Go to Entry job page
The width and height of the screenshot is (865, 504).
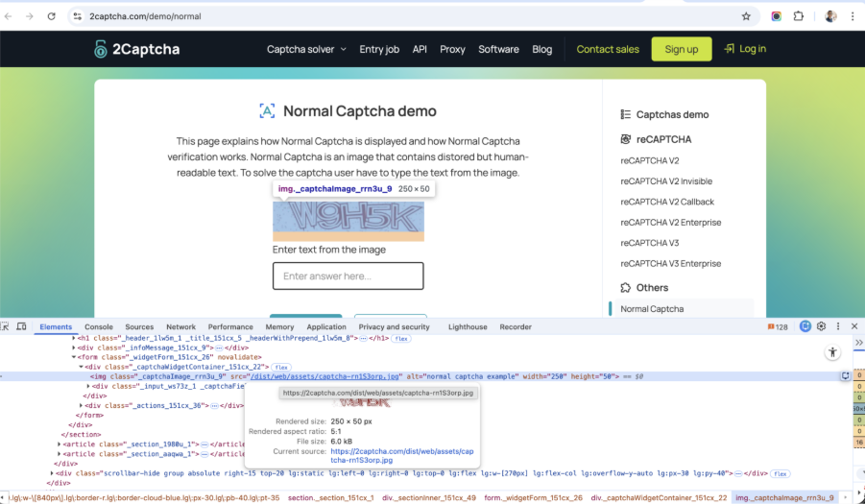pyautogui.click(x=379, y=49)
